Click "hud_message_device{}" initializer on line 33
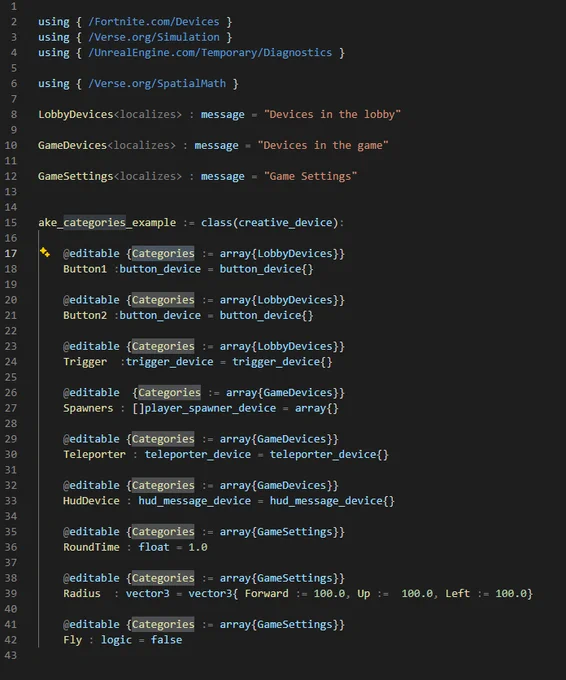 [332, 501]
